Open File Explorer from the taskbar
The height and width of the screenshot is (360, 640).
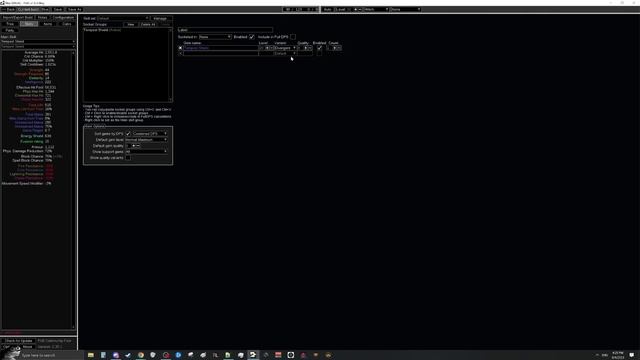coord(91,355)
